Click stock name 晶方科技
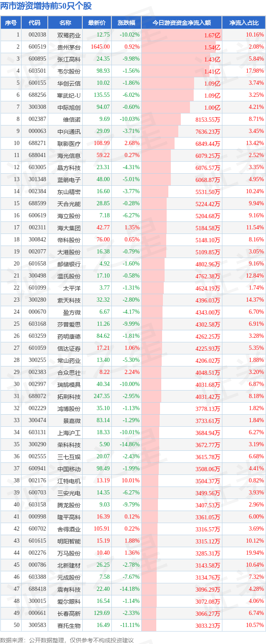The height and width of the screenshot is (644, 266). (x=69, y=167)
